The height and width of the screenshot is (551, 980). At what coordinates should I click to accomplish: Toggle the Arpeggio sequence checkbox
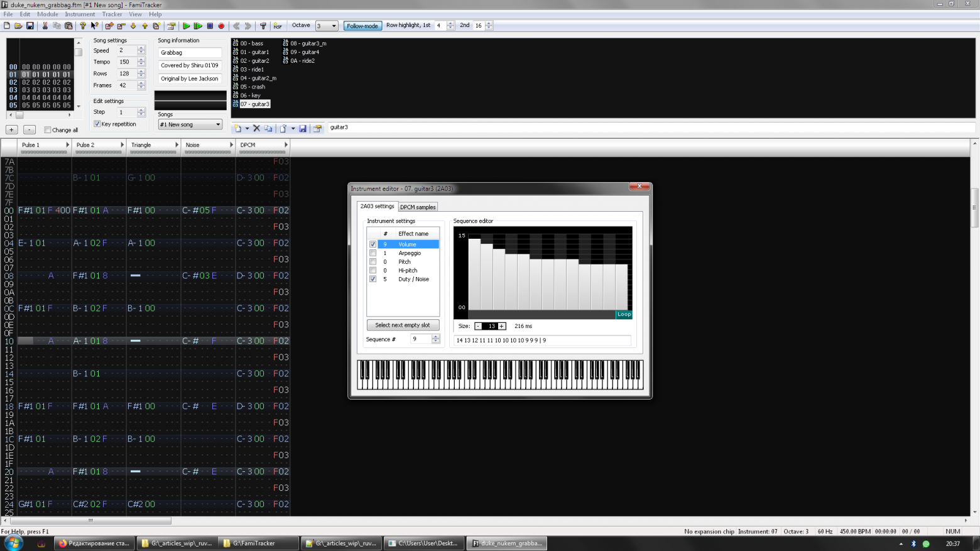[x=373, y=253]
